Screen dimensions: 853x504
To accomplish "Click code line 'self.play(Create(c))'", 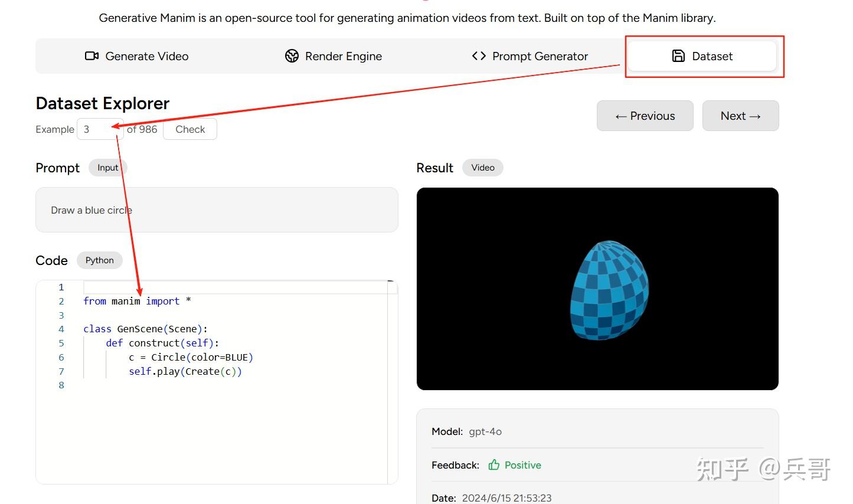I will click(x=185, y=371).
